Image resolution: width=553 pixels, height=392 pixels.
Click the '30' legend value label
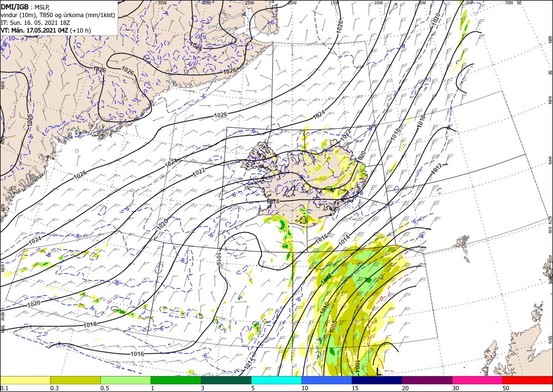pos(456,388)
